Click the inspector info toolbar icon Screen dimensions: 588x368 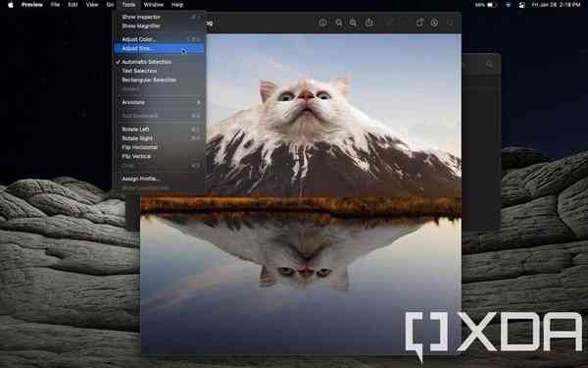pyautogui.click(x=322, y=23)
